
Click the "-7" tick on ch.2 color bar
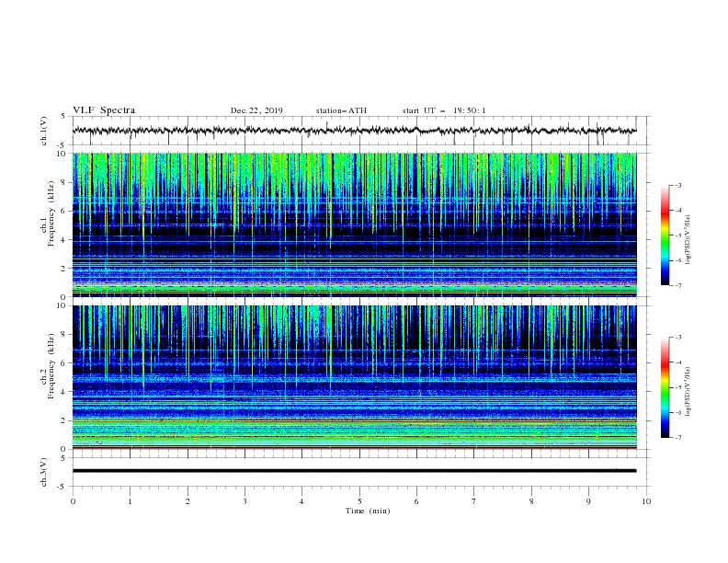pyautogui.click(x=678, y=438)
